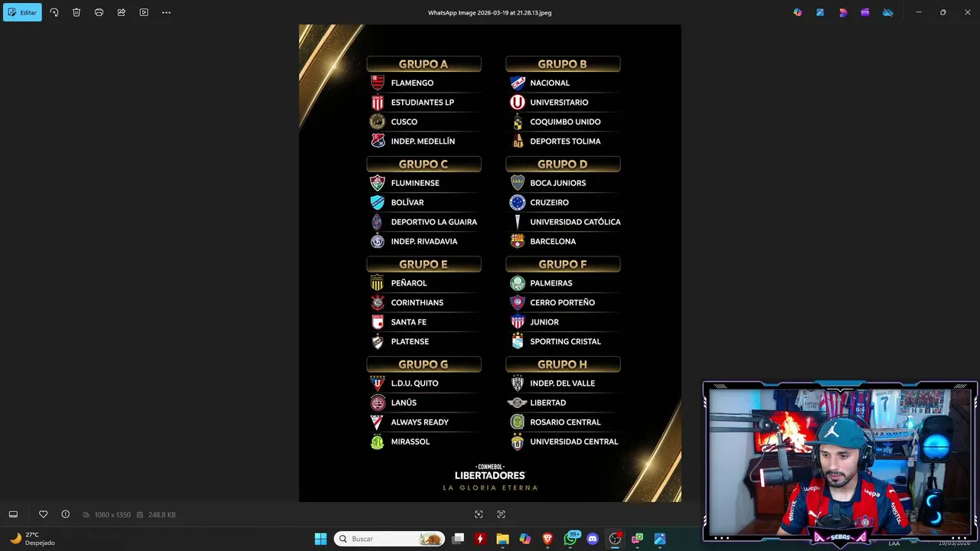Click the 248.8 KB file size text
This screenshot has height=551, width=980.
(x=162, y=515)
